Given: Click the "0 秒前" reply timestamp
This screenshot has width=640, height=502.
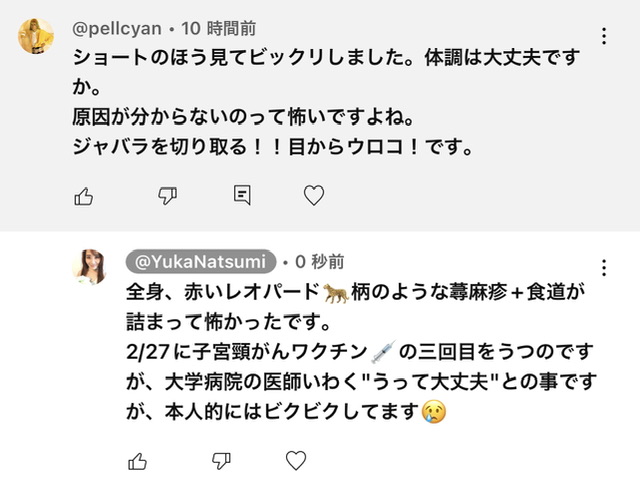Looking at the screenshot, I should click(x=319, y=262).
